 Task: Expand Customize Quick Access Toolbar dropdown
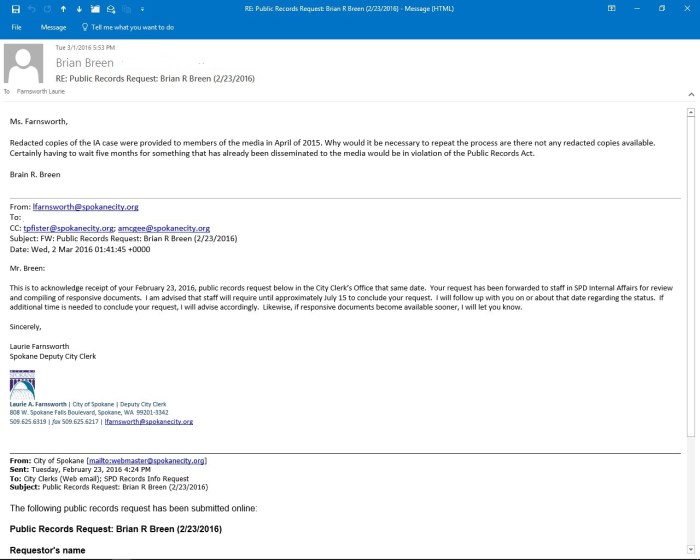coord(142,9)
